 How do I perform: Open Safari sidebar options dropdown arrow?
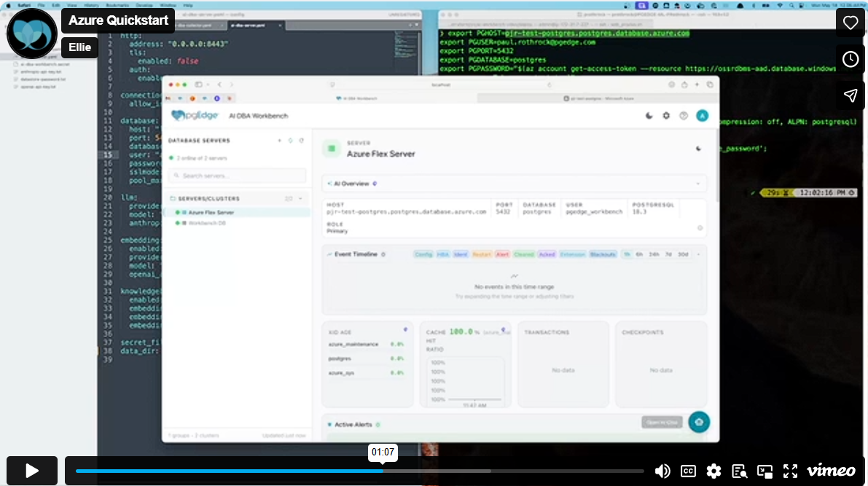(x=208, y=85)
